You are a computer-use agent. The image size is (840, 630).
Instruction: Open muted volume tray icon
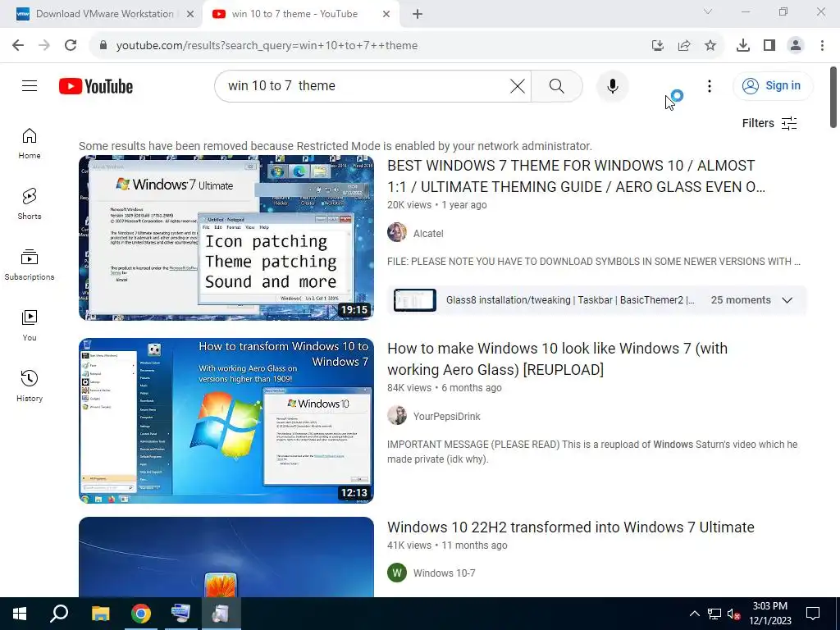733,614
